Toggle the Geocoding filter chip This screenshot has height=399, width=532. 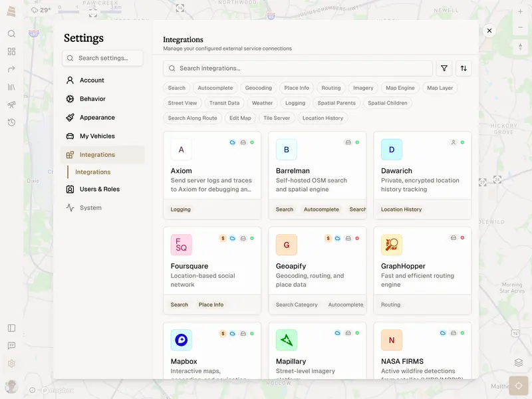[259, 88]
